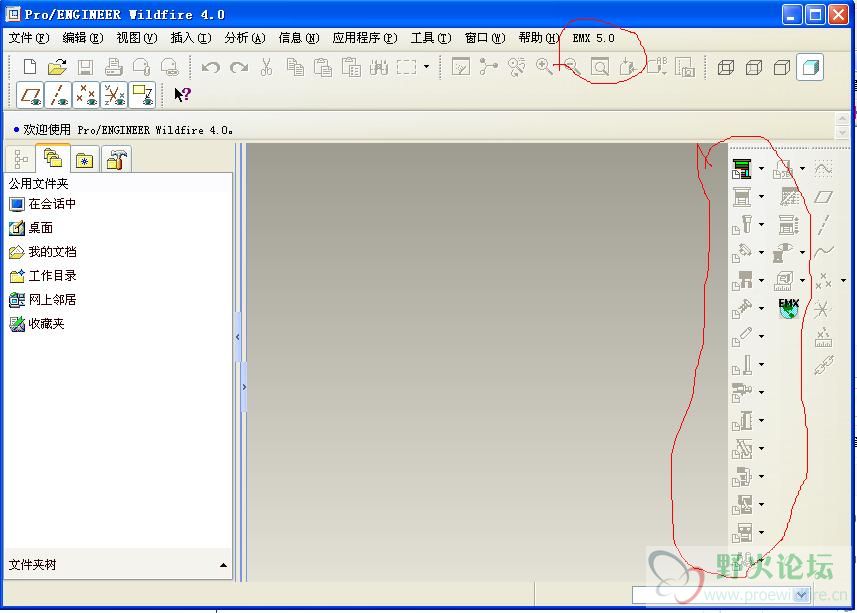Select 在会话中 in folder list
The height and width of the screenshot is (613, 857).
coord(43,204)
